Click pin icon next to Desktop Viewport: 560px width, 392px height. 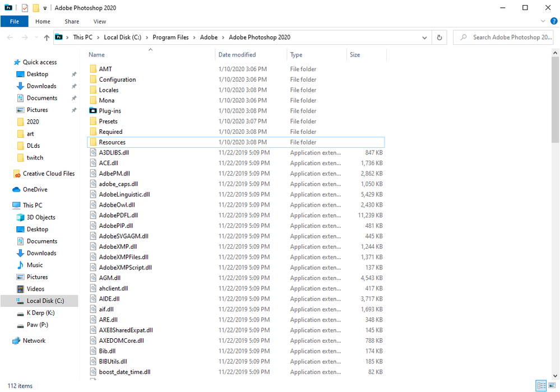coord(74,74)
